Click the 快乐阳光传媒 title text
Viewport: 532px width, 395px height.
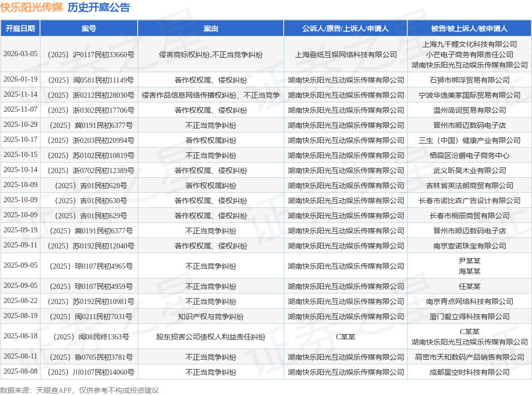(31, 7)
